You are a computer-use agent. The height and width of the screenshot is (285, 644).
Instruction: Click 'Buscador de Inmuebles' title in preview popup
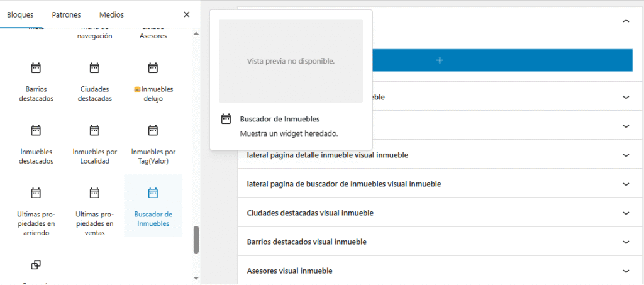(280, 119)
